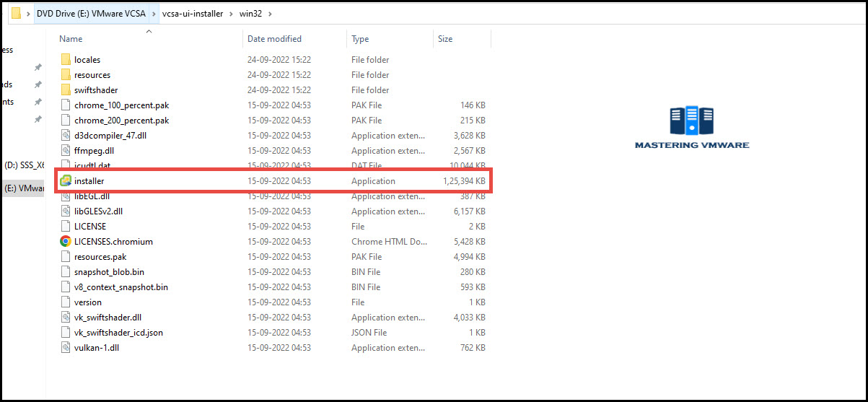Image resolution: width=868 pixels, height=402 pixels.
Task: Click the LICENSES.chromium file name
Action: click(x=113, y=242)
